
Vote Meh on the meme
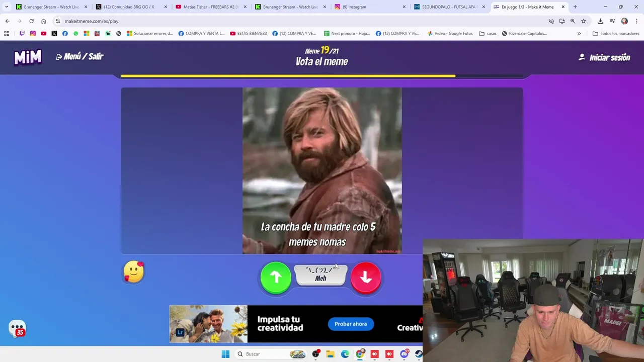point(320,275)
